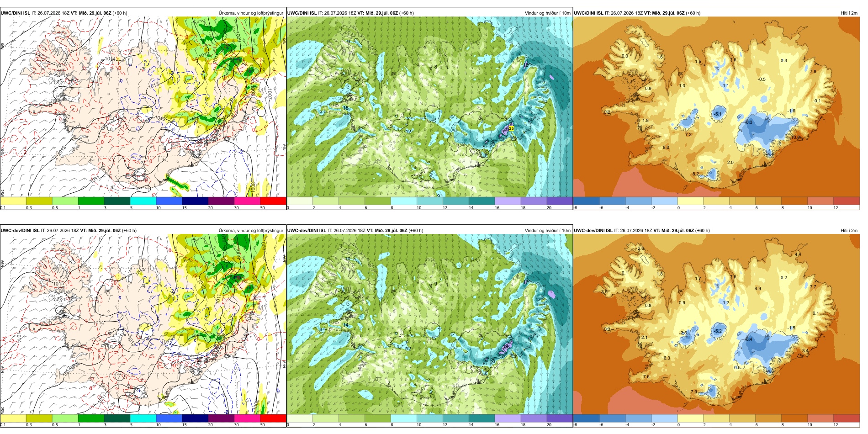The image size is (868, 434).
Task: Click the 'UWC-dev/DINI ISL' header of the bottom-left panel
Action: point(20,231)
